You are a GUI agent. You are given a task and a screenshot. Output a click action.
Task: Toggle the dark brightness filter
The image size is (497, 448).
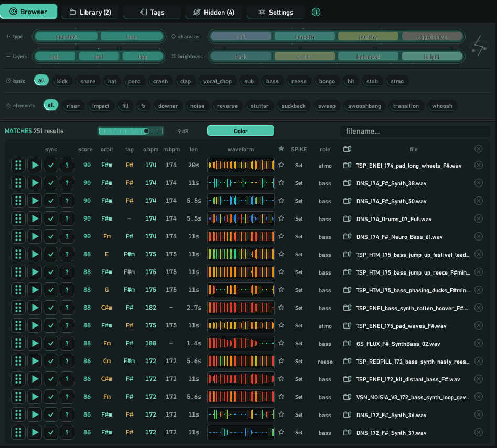241,57
